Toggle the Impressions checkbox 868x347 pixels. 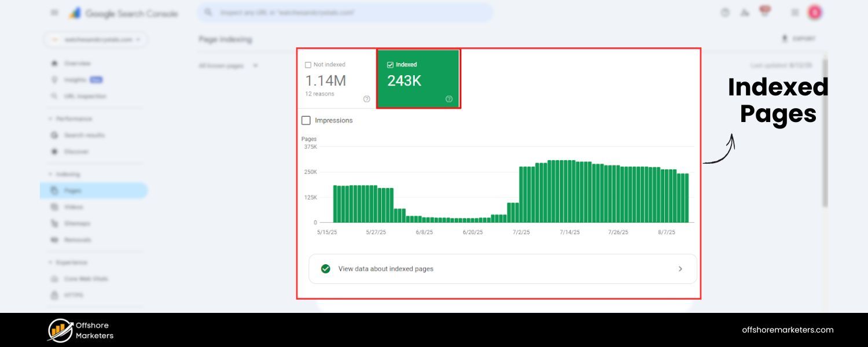(306, 120)
